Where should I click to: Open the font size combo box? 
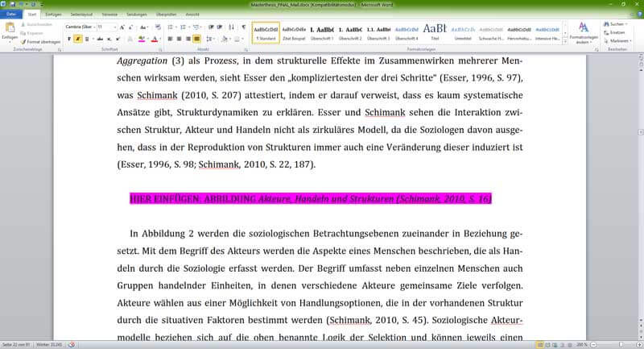[x=106, y=27]
